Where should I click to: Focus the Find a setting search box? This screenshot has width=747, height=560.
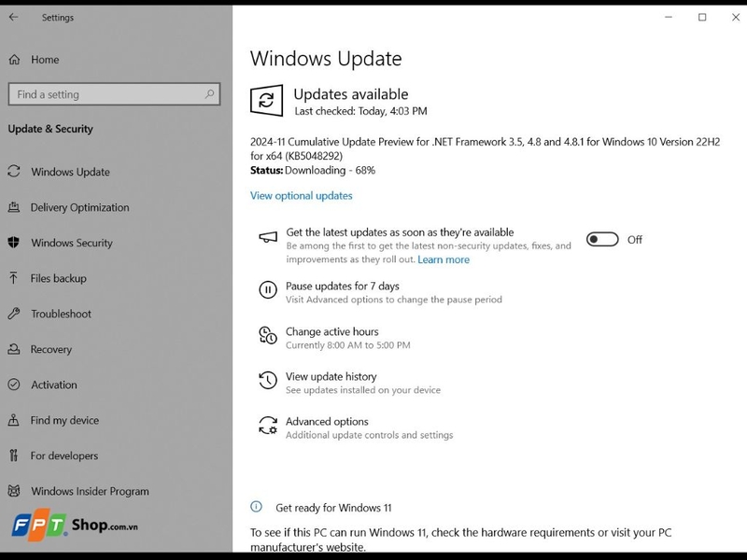coord(114,94)
